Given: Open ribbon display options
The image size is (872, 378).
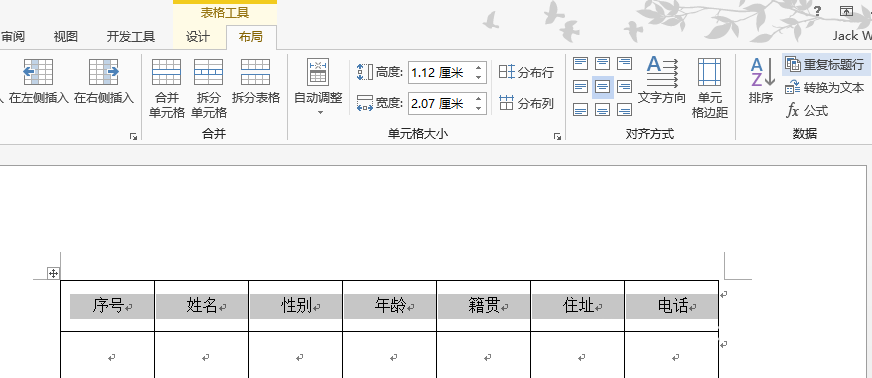Looking at the screenshot, I should [x=846, y=11].
